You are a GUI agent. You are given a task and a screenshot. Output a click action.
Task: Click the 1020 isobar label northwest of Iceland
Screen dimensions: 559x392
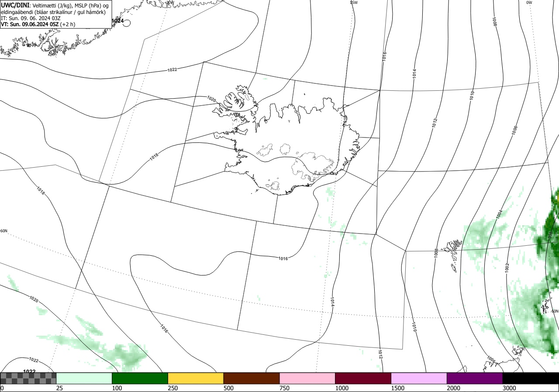(211, 99)
